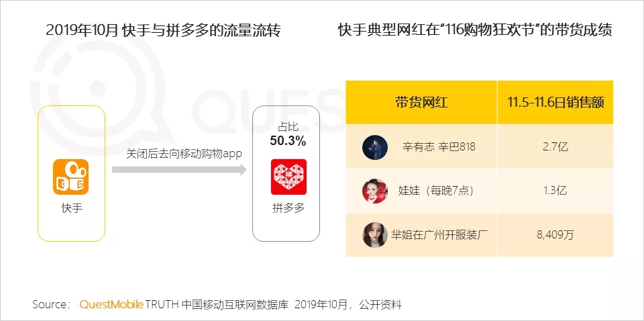Click the 2.7亿 sales cell
644x321 pixels.
[555, 146]
